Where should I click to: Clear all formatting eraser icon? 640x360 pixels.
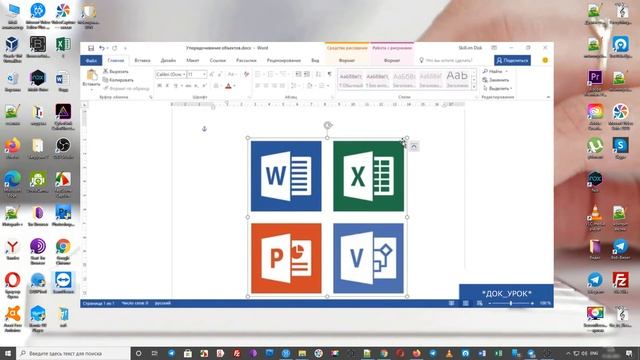click(x=246, y=74)
